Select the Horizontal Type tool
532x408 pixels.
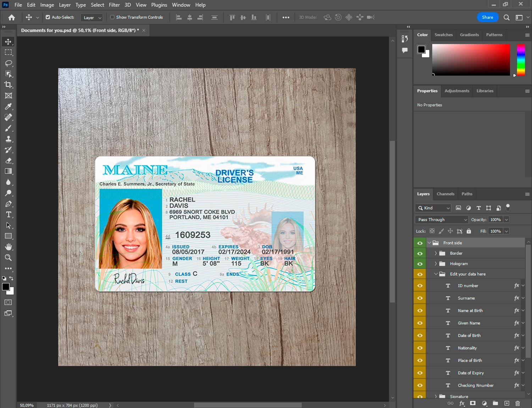pyautogui.click(x=8, y=214)
